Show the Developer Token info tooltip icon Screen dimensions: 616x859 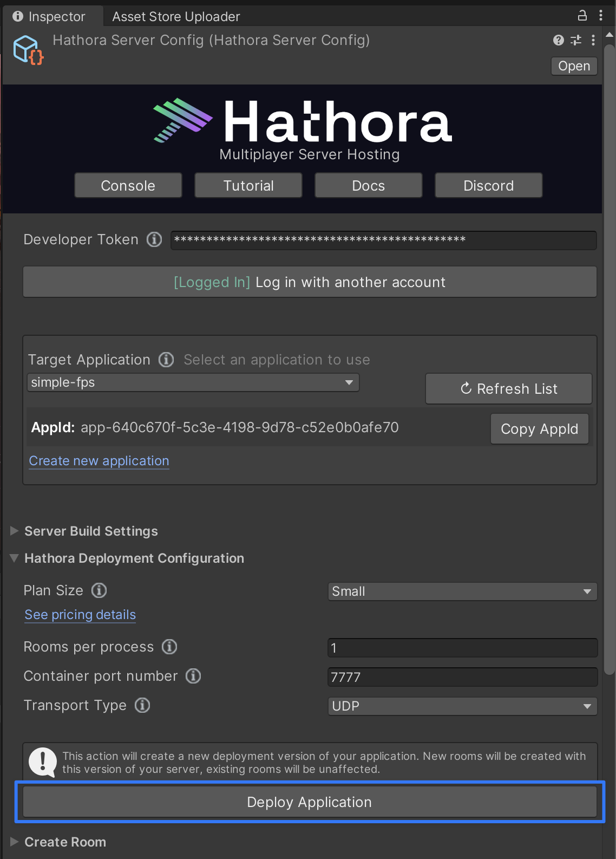coord(154,239)
